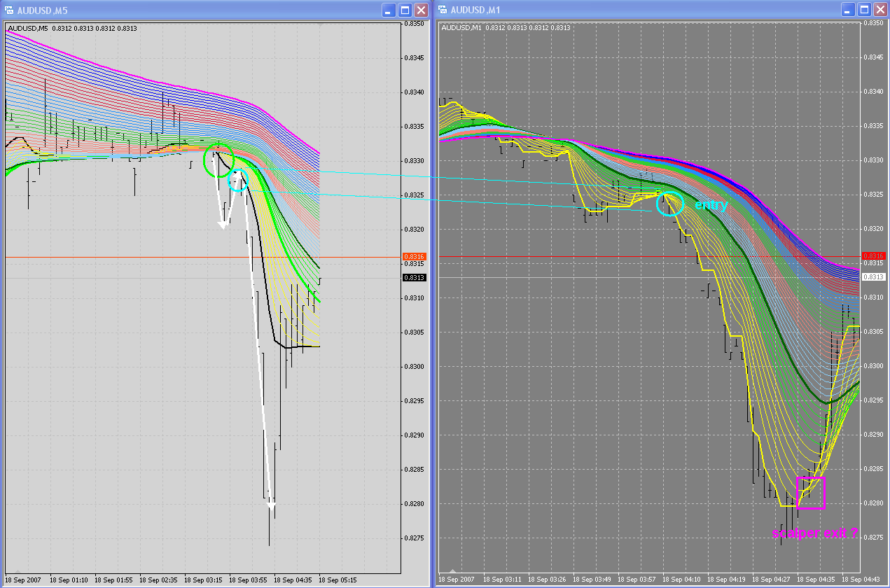Select the M5 chart OHLC header line
The height and width of the screenshot is (588, 890).
click(x=72, y=28)
